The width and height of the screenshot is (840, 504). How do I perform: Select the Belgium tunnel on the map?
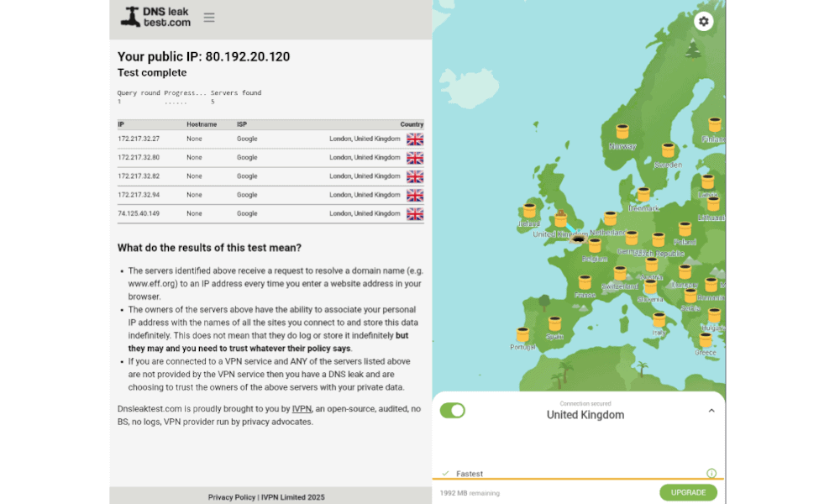[595, 246]
